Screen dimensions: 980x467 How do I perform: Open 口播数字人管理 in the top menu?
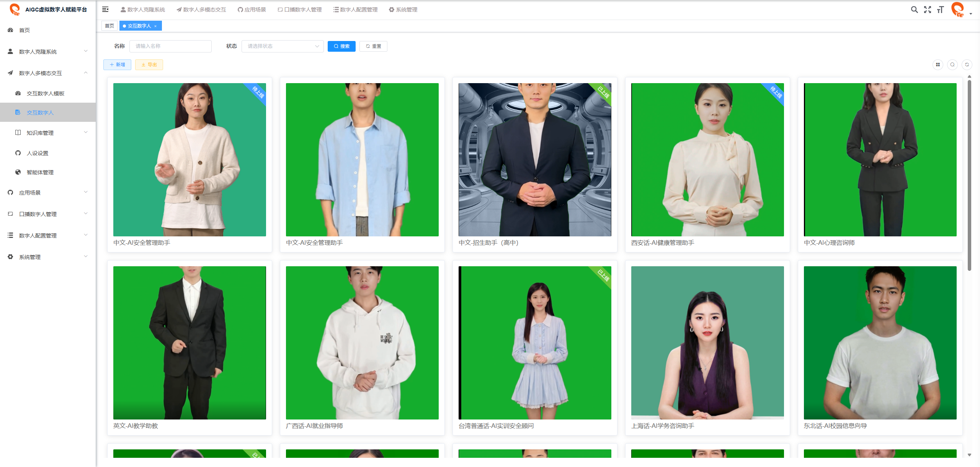[300, 10]
